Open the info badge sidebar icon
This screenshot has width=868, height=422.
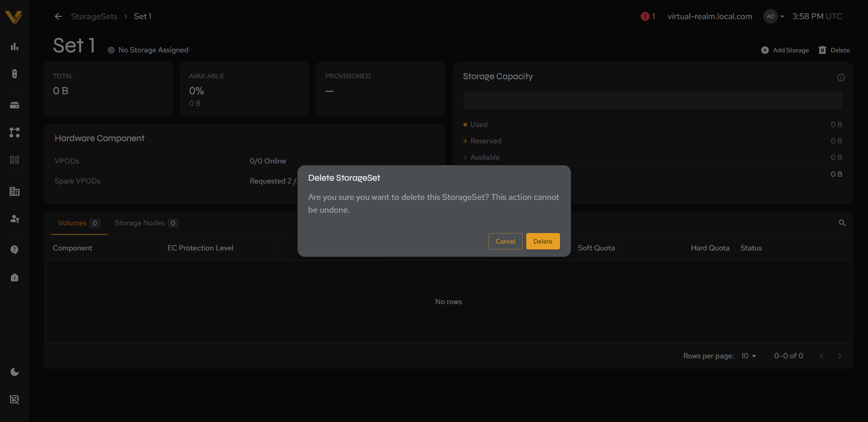[15, 277]
